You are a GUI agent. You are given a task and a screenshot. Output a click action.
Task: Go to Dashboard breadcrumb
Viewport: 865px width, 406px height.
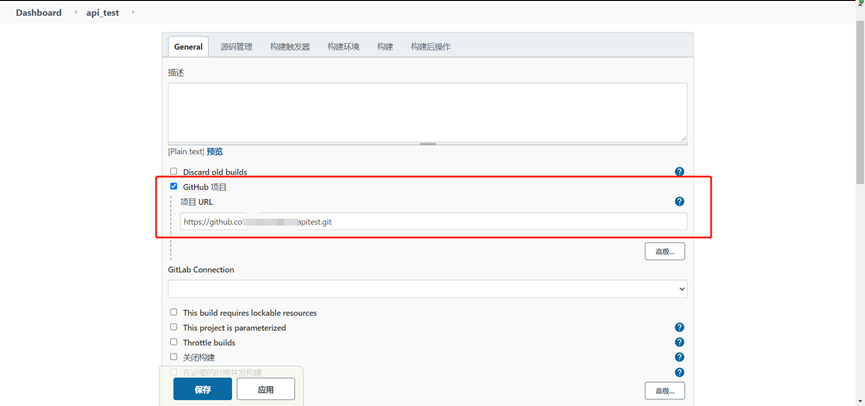coord(39,13)
